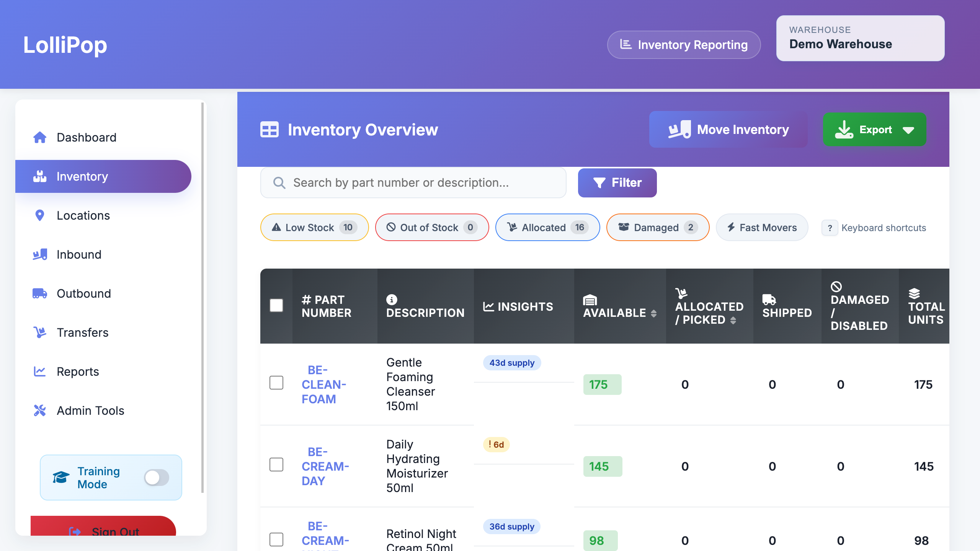
Task: Select Transfers in the sidebar
Action: coord(82,333)
